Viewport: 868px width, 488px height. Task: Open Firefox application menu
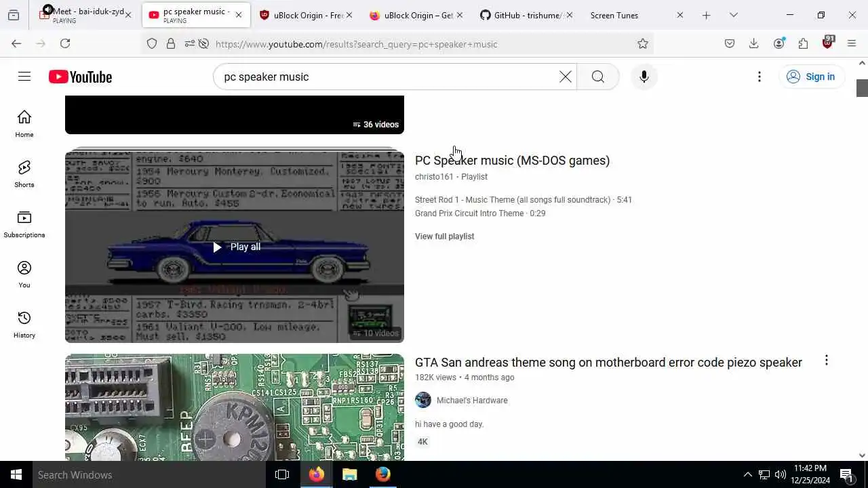click(852, 43)
